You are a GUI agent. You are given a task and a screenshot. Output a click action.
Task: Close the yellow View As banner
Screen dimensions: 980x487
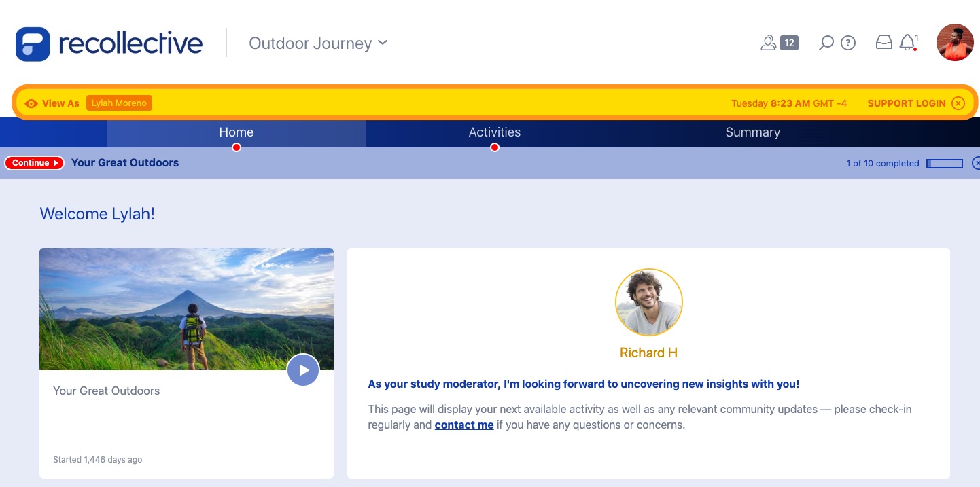[x=958, y=103]
